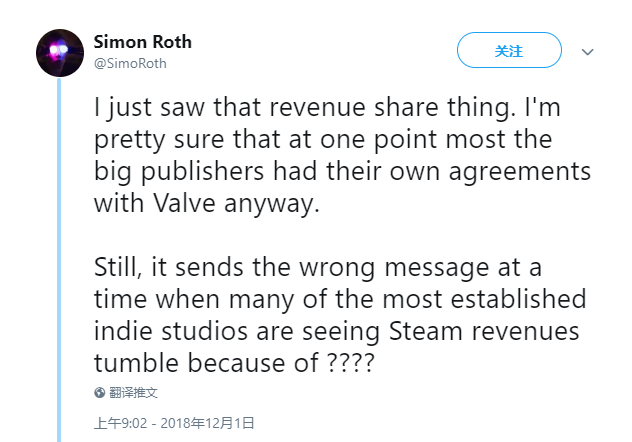Click the word "established" in the tweet
The height and width of the screenshot is (442, 632).
tap(518, 299)
